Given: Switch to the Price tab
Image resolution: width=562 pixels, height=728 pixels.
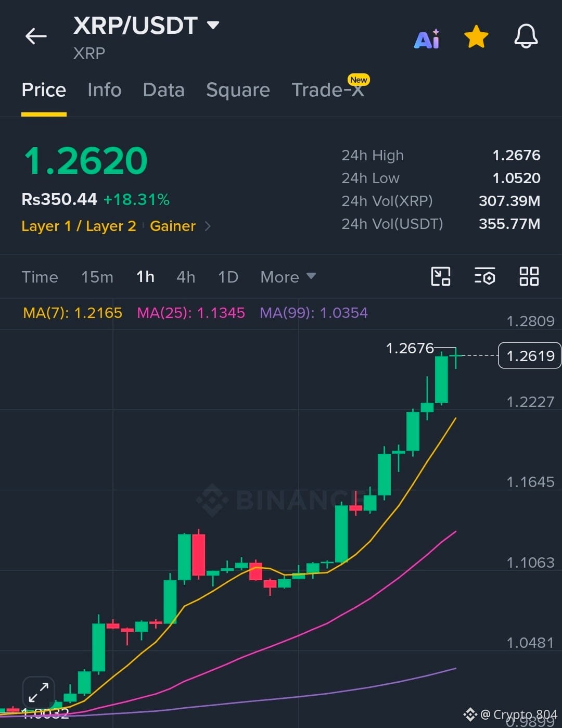Looking at the screenshot, I should pyautogui.click(x=44, y=90).
